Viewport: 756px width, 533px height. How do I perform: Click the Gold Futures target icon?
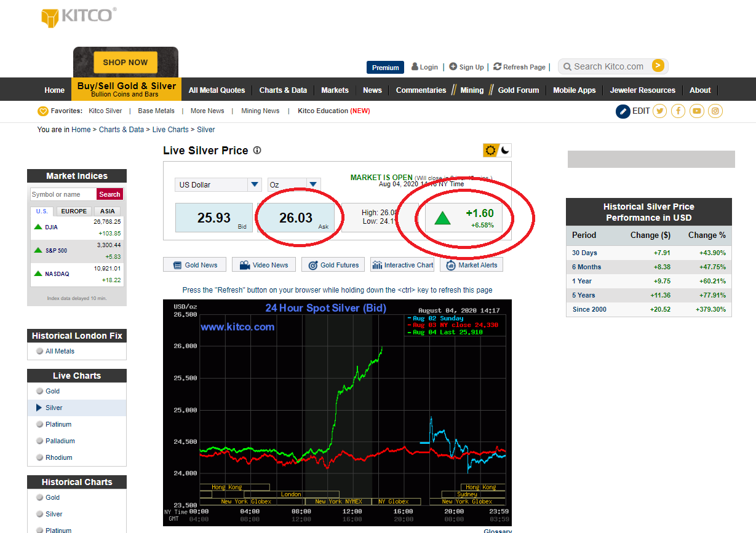(312, 265)
